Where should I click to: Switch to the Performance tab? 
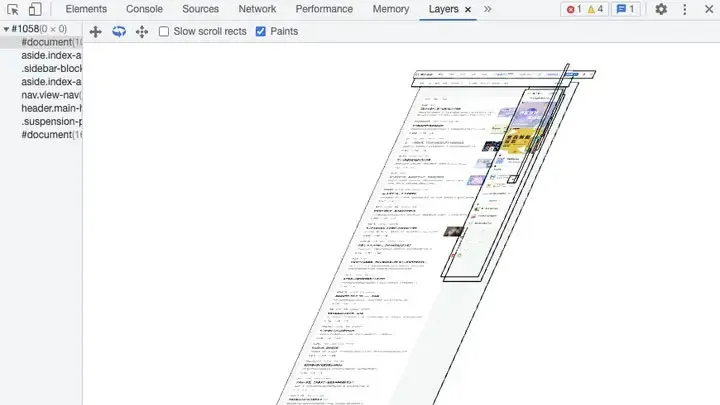[x=324, y=9]
